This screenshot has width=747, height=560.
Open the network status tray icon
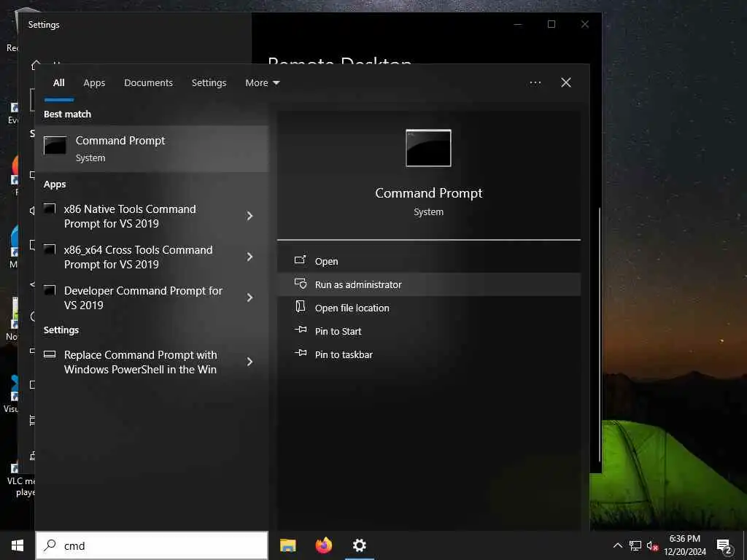tap(635, 545)
